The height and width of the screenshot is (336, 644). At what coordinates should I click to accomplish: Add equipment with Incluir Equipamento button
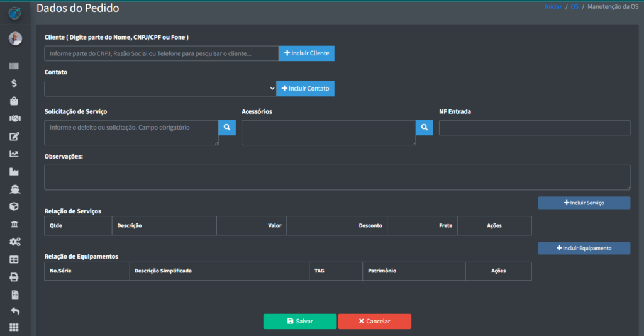tap(584, 248)
